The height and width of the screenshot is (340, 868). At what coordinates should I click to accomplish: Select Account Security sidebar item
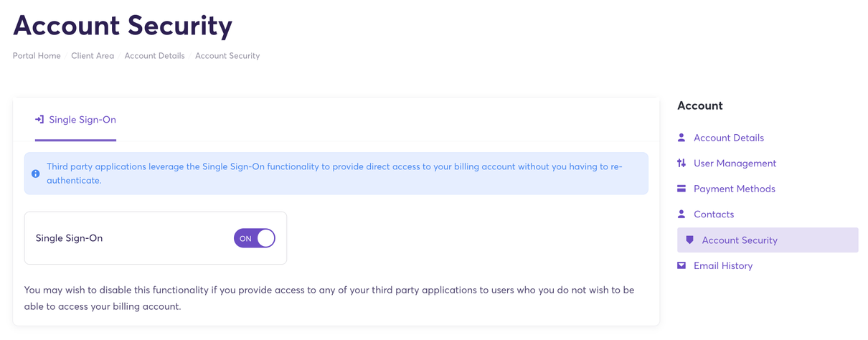[x=740, y=240]
